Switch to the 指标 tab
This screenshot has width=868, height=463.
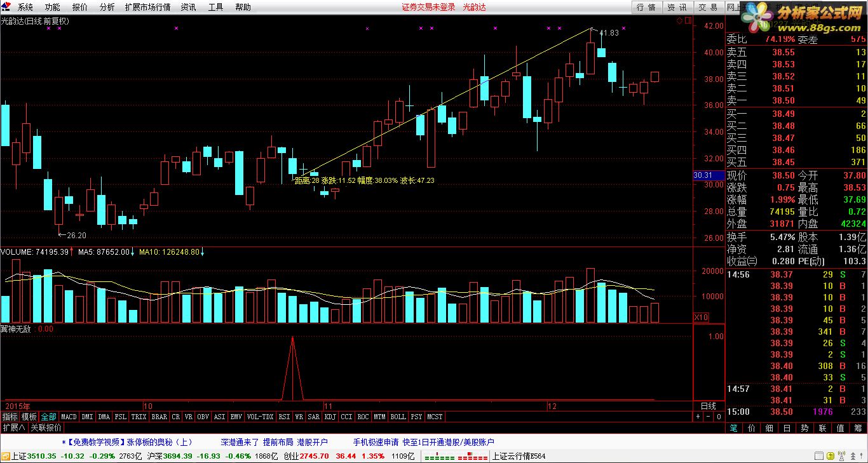[x=10, y=417]
